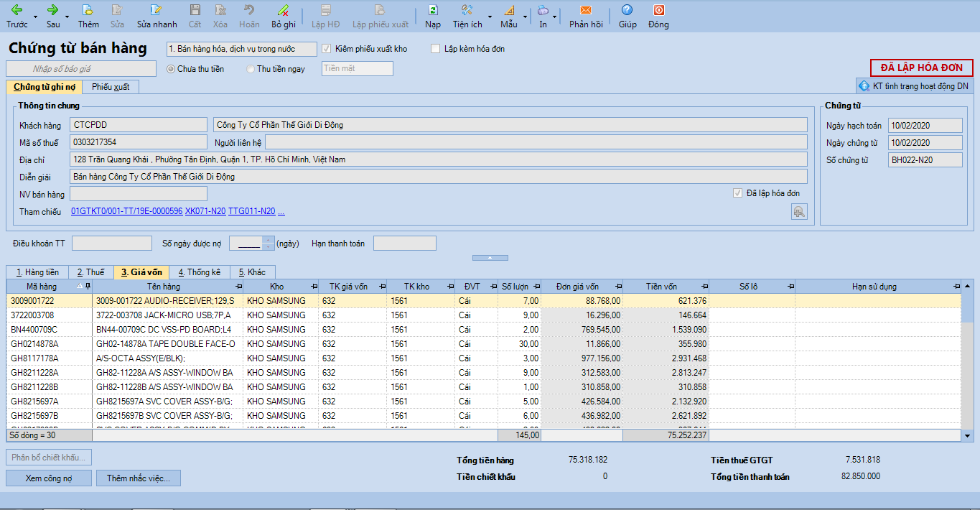980x510 pixels.
Task: Click Thêm nhắc việc button
Action: point(139,478)
